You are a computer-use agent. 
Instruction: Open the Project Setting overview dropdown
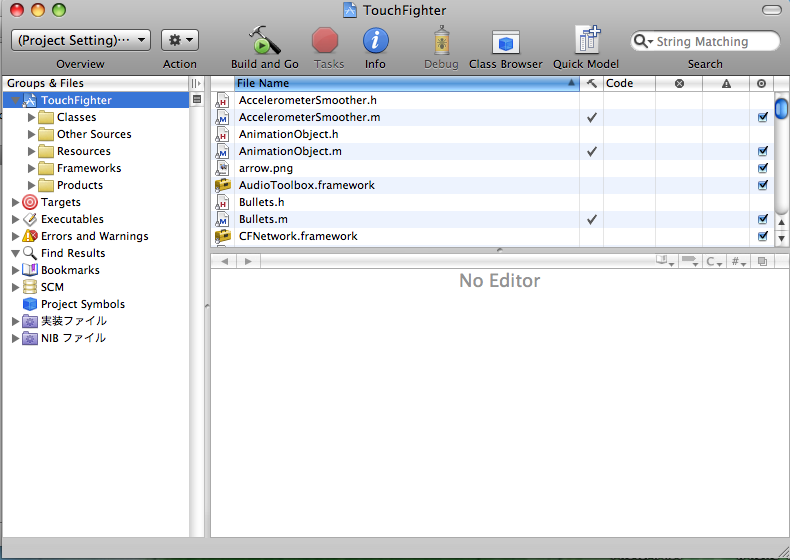point(81,40)
